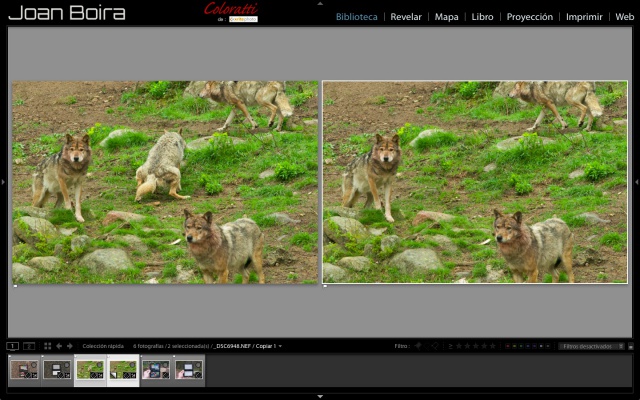
Task: Change the rating comparison operator ≥
Action: coord(451,346)
